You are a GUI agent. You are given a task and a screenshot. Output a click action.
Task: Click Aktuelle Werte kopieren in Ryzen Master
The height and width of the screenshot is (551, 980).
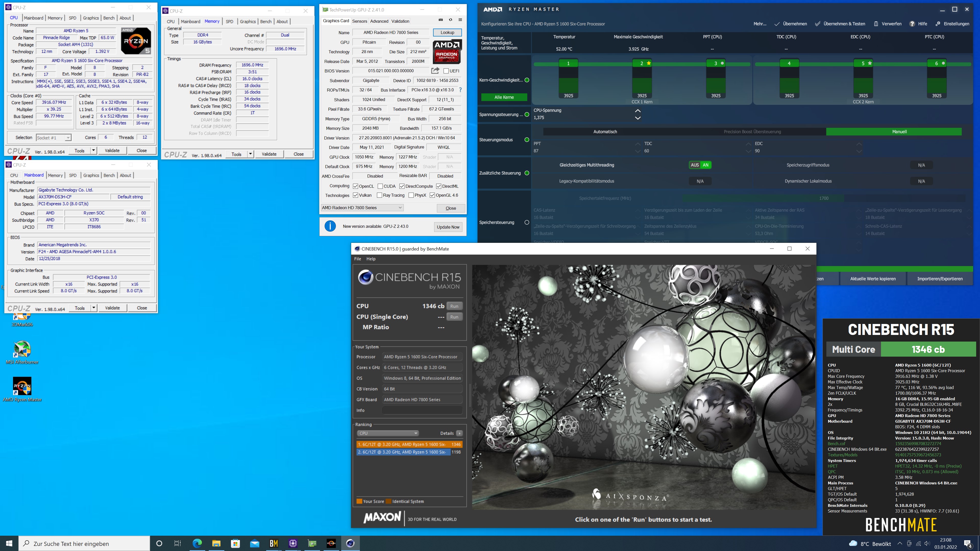click(873, 279)
